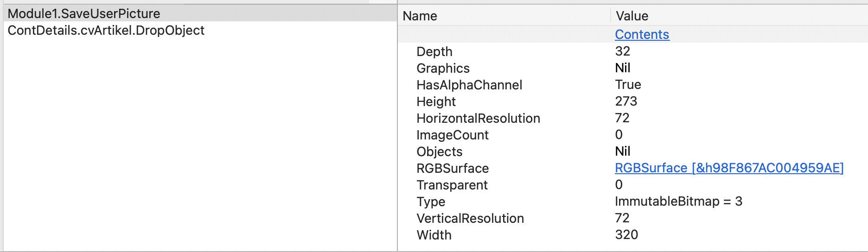Screen dimensions: 868x252
Task: Click the Width value 320
Action: tap(626, 235)
